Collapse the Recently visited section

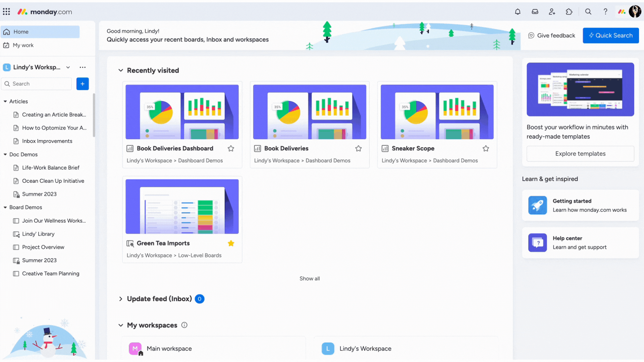coord(121,70)
